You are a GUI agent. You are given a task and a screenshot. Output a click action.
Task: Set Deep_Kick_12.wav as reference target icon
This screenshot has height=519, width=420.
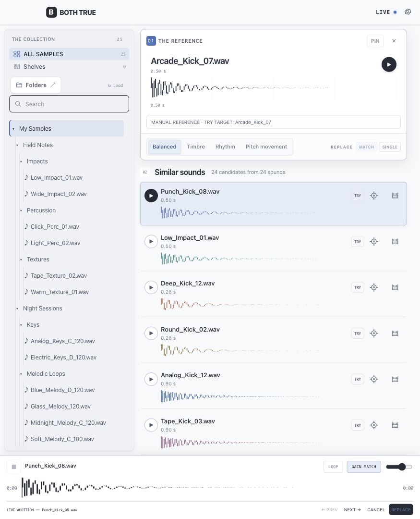(374, 287)
